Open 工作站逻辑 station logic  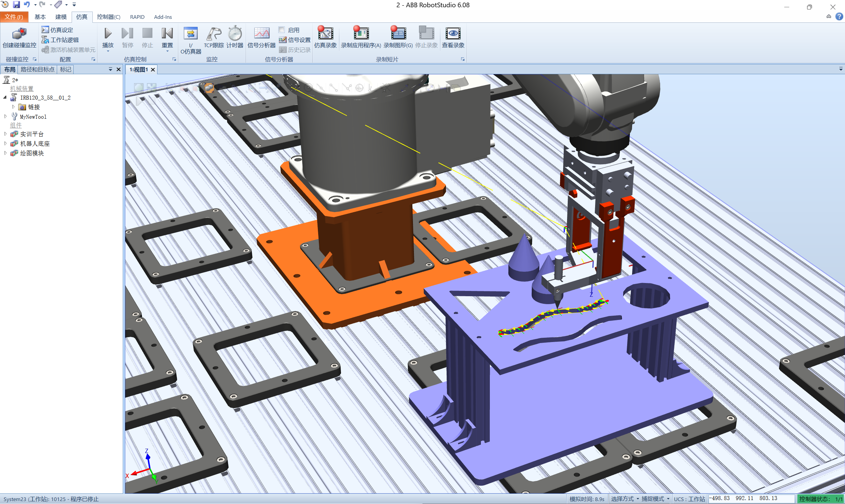[x=60, y=40]
